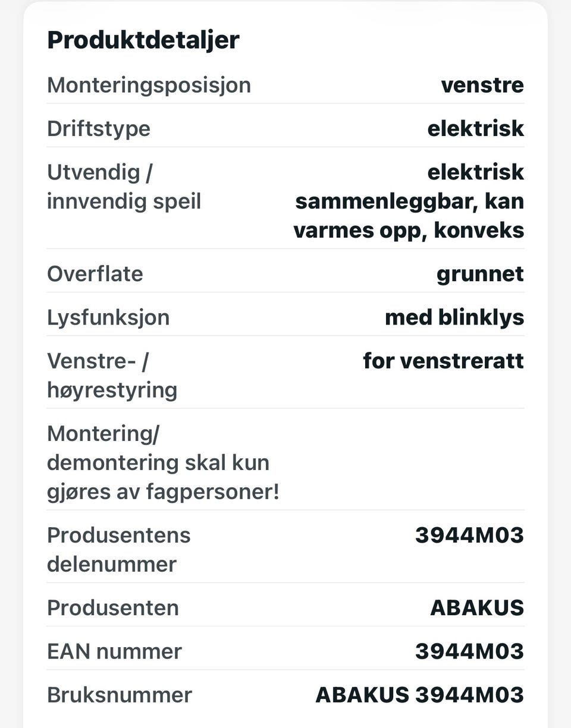The image size is (571, 728).
Task: Tap the Driftstype row label
Action: 99,128
